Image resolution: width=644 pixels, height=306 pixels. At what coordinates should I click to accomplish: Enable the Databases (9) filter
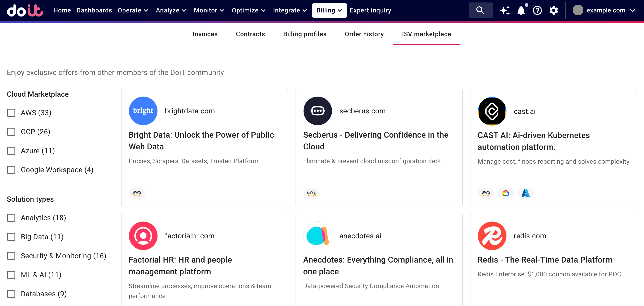12,294
